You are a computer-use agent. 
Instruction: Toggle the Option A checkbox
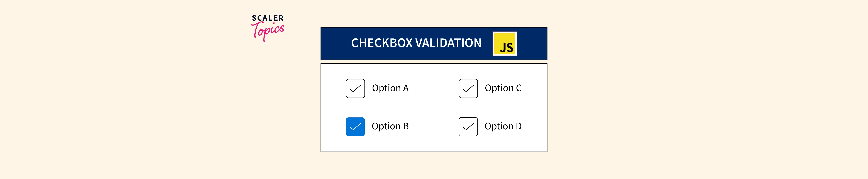coord(355,88)
